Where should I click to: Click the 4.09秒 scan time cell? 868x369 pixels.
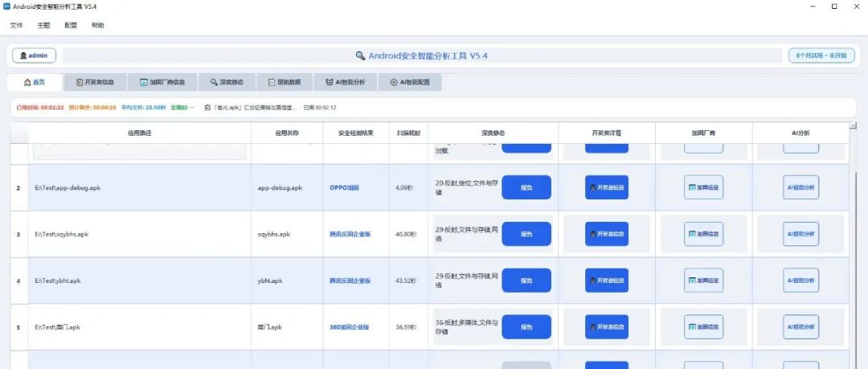point(408,188)
